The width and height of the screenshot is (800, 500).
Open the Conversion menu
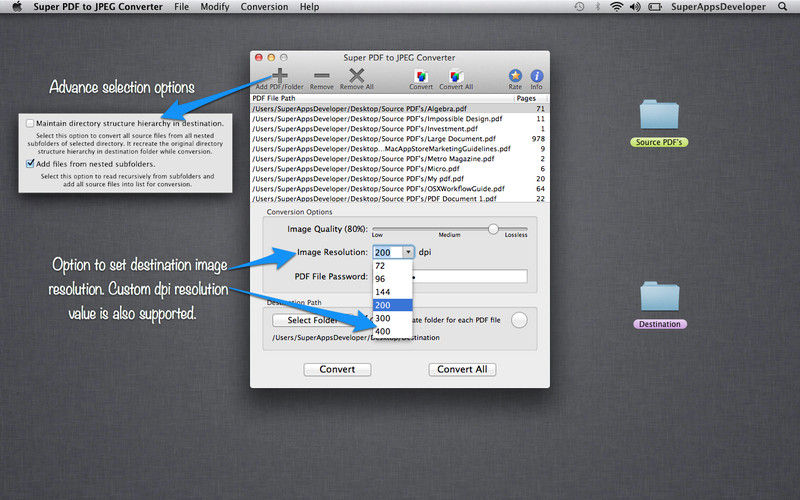click(x=264, y=7)
